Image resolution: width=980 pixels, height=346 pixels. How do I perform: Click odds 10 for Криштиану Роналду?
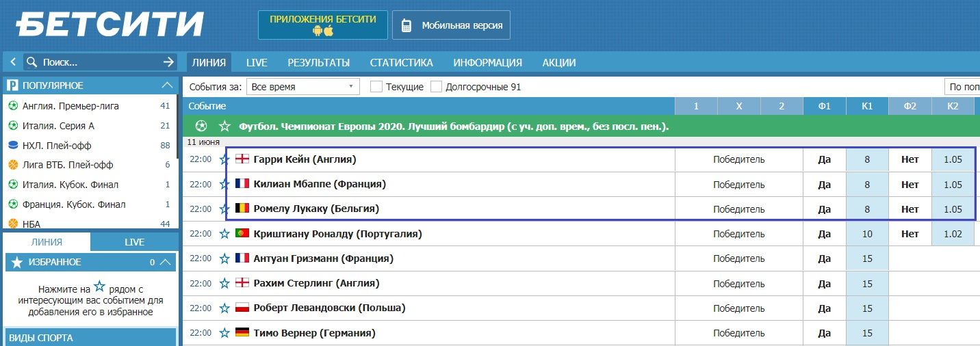point(867,234)
